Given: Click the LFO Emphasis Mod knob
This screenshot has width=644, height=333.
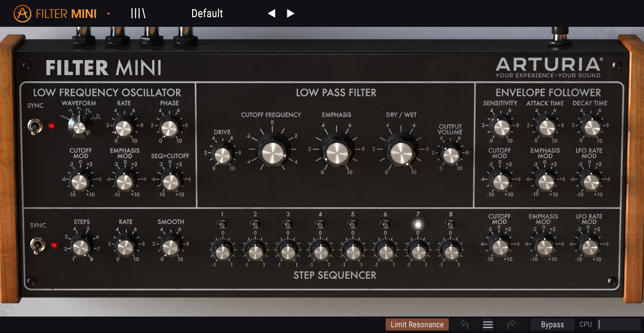Looking at the screenshot, I should coord(124,182).
